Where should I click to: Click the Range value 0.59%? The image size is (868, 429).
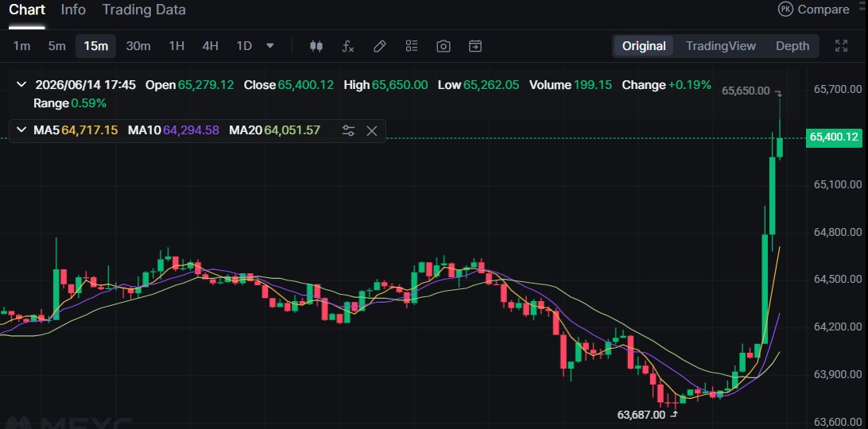[x=88, y=103]
